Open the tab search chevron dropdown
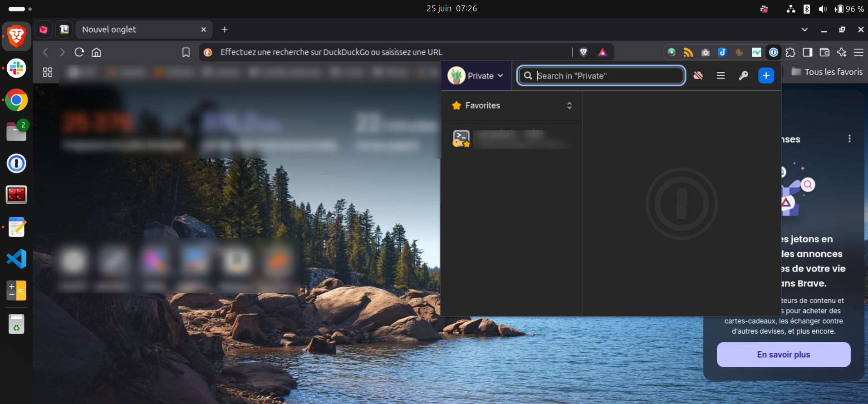This screenshot has width=868, height=404. tap(804, 30)
